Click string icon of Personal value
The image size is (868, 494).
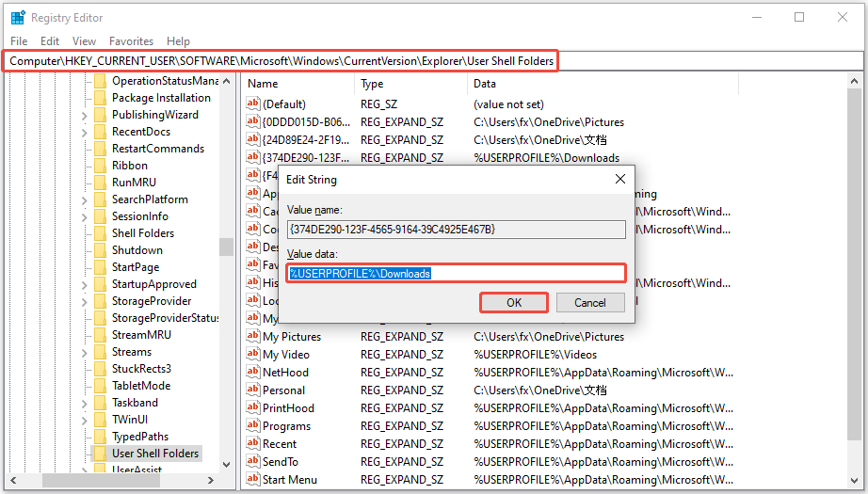click(253, 390)
